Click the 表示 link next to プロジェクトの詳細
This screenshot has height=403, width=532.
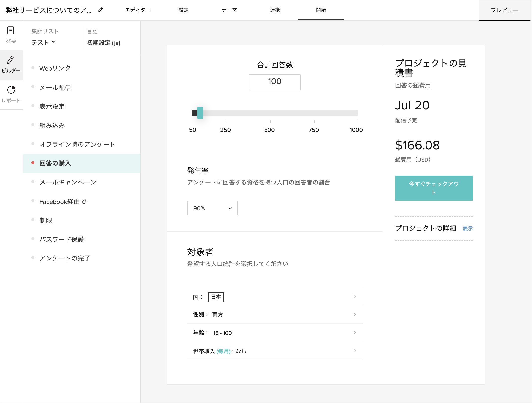pos(467,228)
